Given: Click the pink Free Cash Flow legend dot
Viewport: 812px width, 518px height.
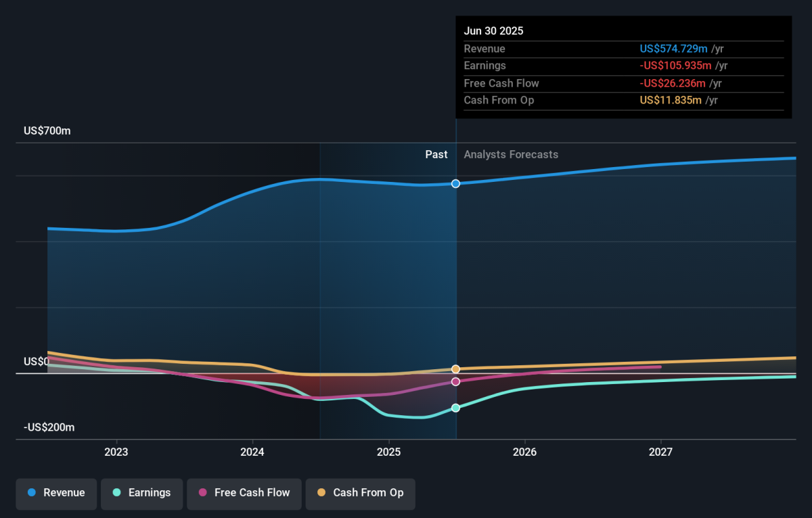Looking at the screenshot, I should [202, 493].
